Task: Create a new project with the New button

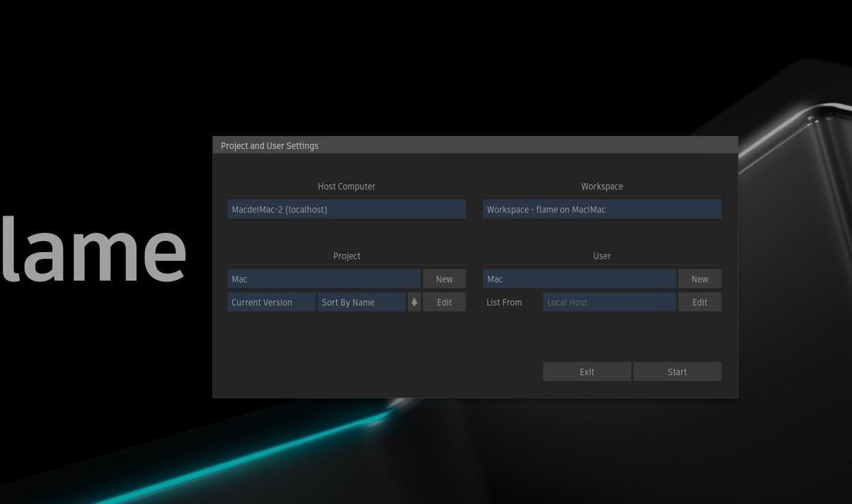Action: [x=444, y=277]
